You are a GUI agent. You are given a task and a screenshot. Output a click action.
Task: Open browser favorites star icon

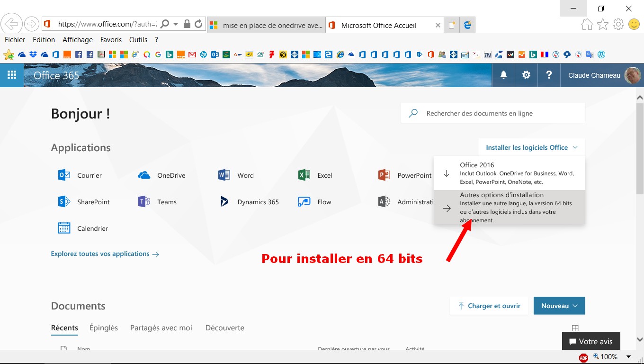[x=603, y=24]
